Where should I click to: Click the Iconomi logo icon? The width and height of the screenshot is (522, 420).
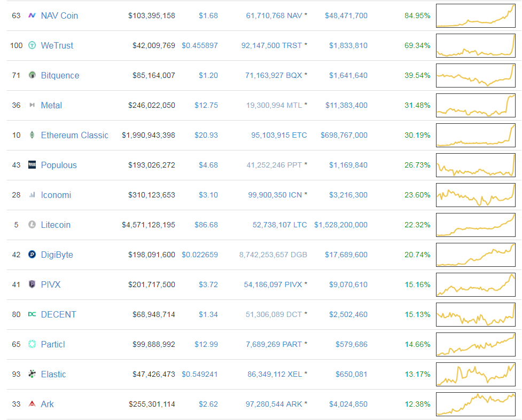tap(32, 195)
